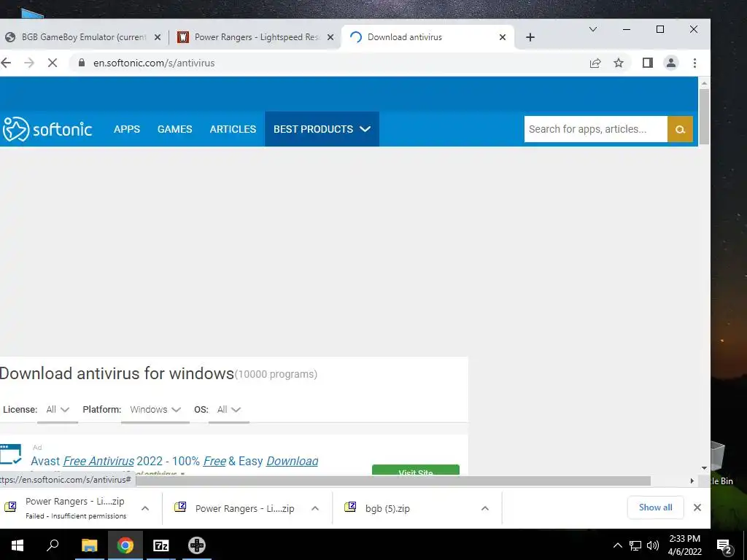747x560 pixels.
Task: Show hidden system tray icons
Action: pyautogui.click(x=617, y=545)
